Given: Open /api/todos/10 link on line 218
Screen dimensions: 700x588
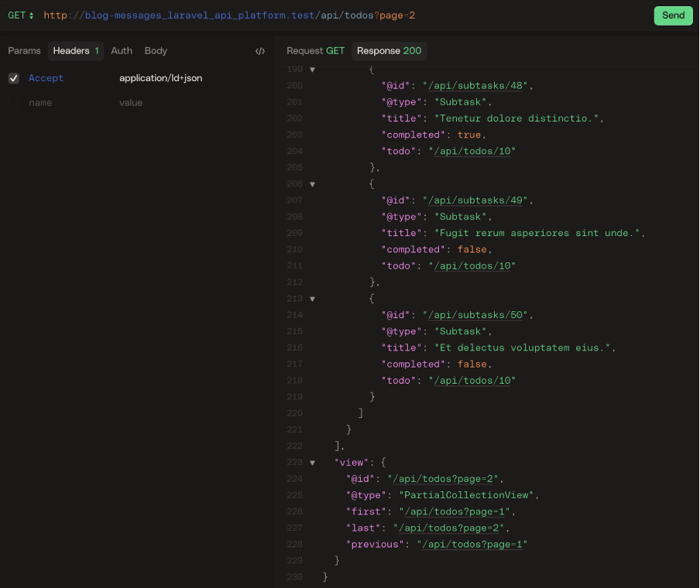Looking at the screenshot, I should pos(472,381).
